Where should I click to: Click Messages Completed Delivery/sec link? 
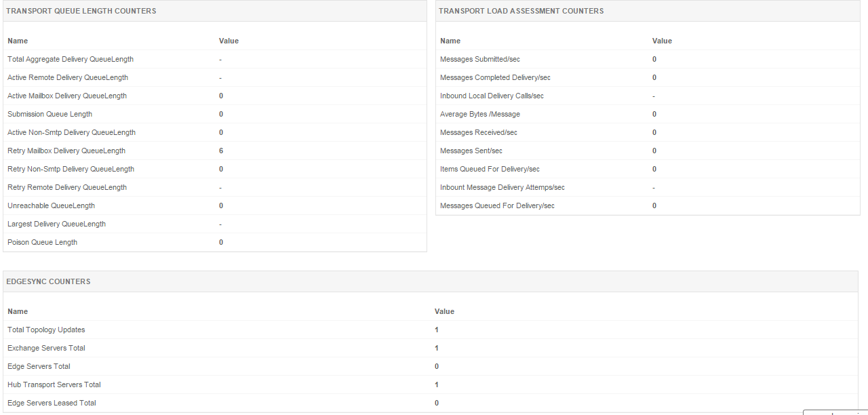(x=495, y=78)
